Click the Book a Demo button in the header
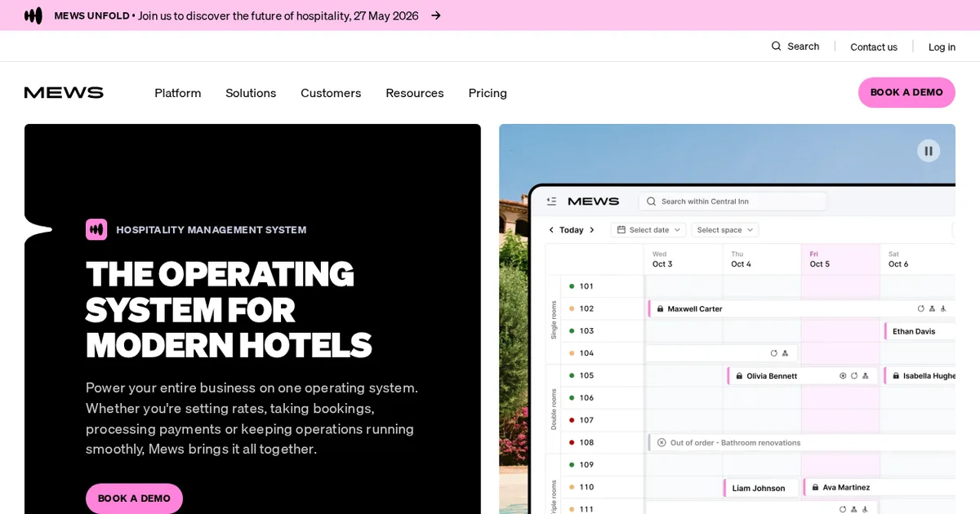Screen dimensions: 980x514 [x=906, y=92]
